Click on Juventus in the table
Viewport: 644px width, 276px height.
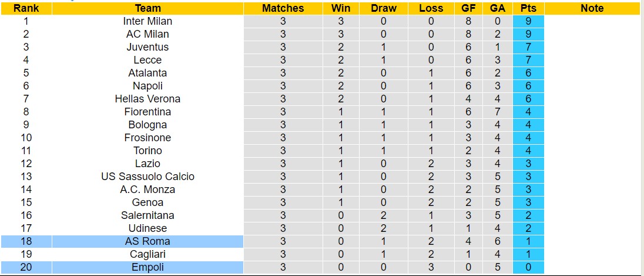[147, 47]
